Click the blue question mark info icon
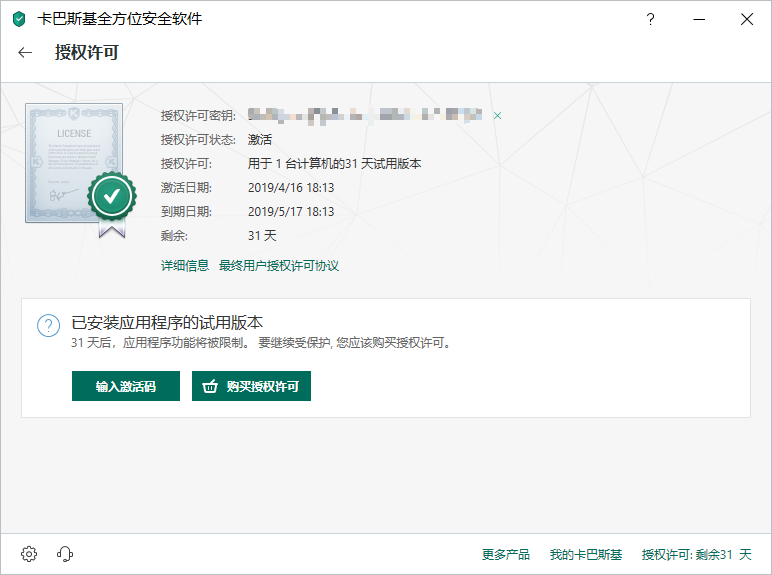Viewport: 772px width, 575px height. [48, 326]
